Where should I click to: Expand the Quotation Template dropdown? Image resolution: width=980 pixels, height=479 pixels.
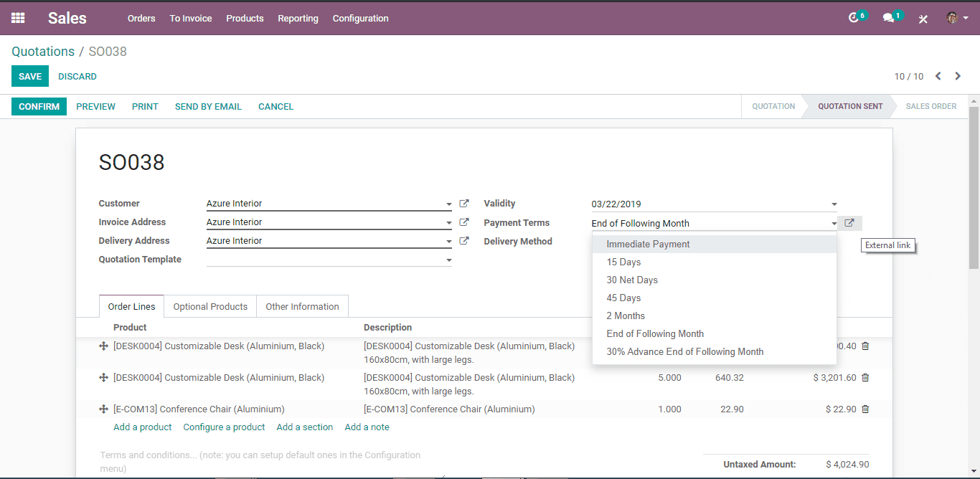449,260
